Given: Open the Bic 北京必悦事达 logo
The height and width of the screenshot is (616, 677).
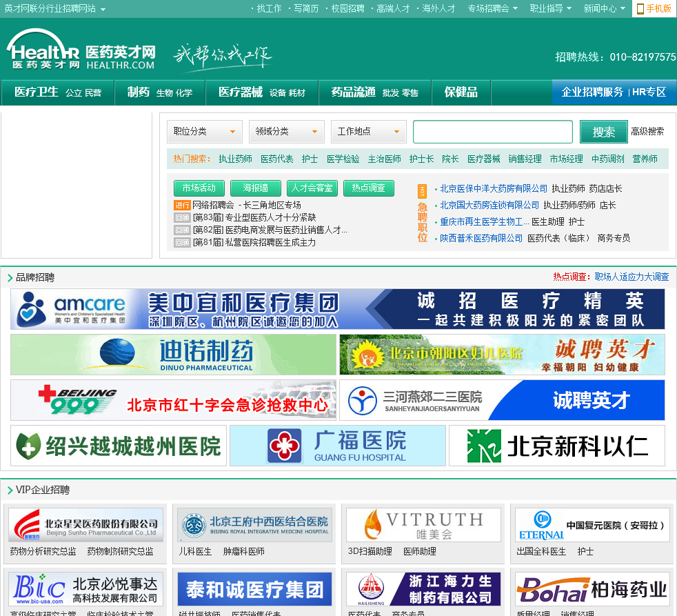Looking at the screenshot, I should click(86, 589).
